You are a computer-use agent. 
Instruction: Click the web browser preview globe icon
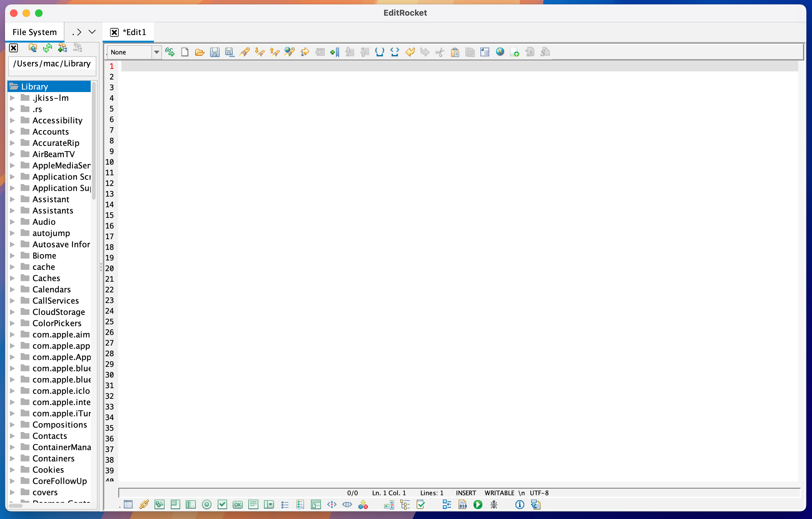500,52
